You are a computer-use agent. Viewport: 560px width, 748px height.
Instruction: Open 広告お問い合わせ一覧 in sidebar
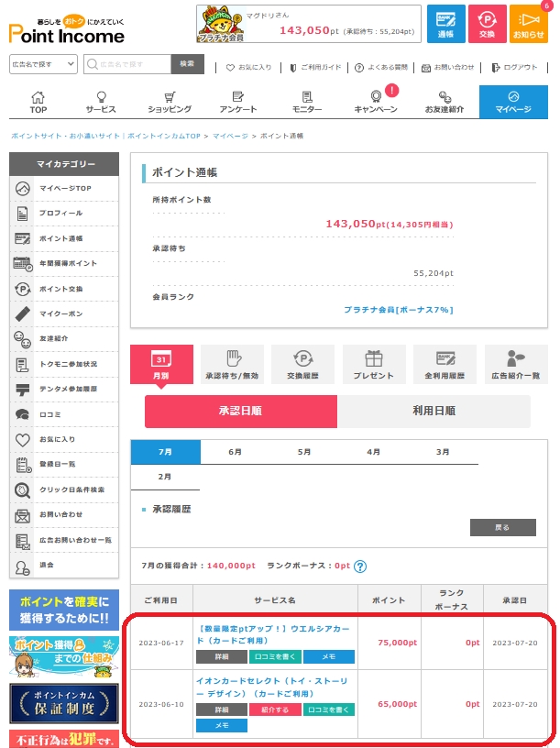(64, 540)
